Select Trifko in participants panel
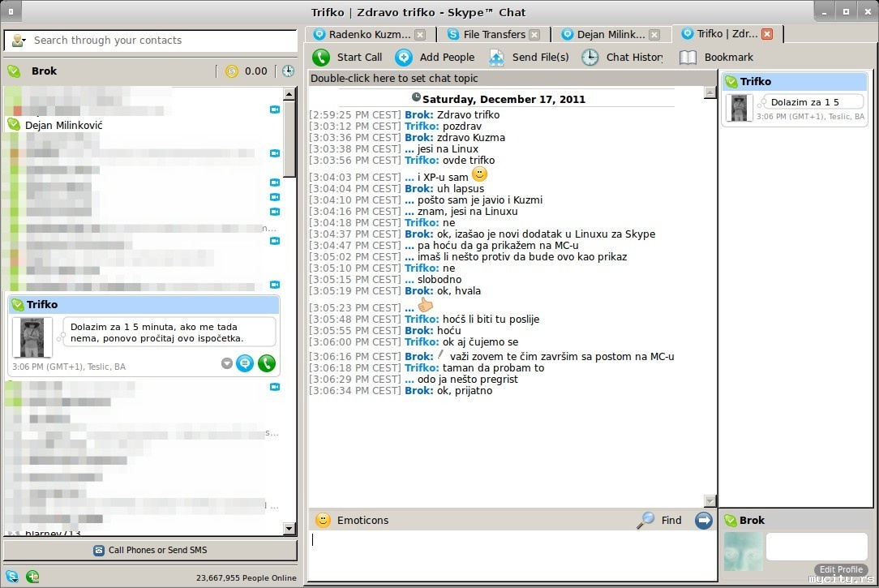The width and height of the screenshot is (879, 588). point(795,82)
